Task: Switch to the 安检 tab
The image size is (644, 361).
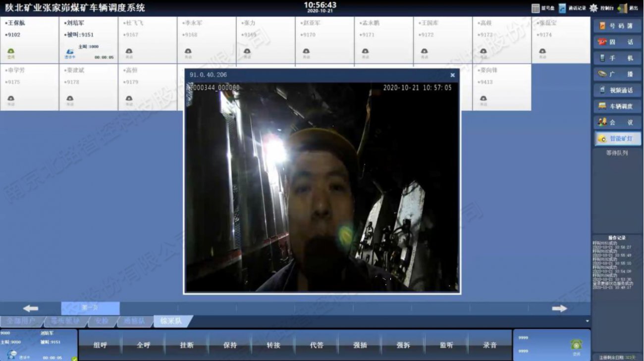Action: coord(102,321)
